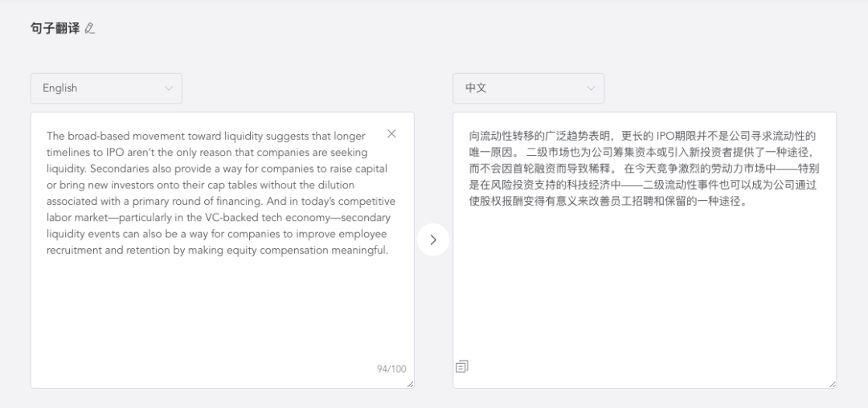This screenshot has height=408, width=868.
Task: Click empty space below the English source text
Action: coord(222,313)
